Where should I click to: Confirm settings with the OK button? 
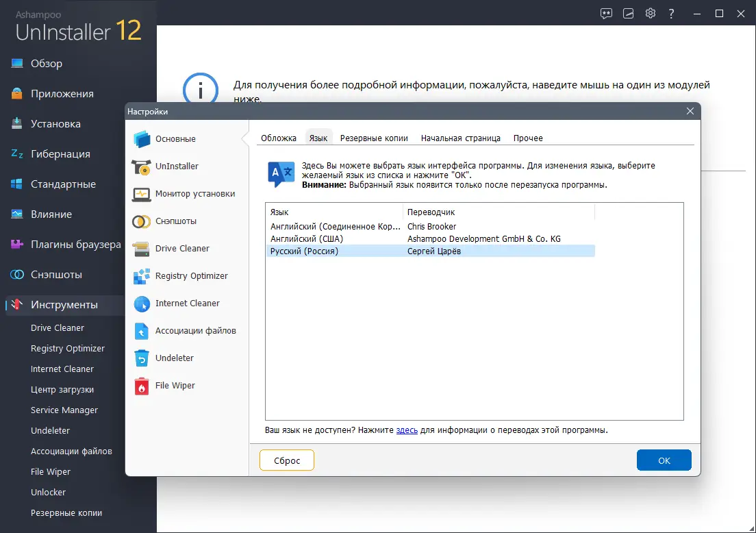point(664,460)
